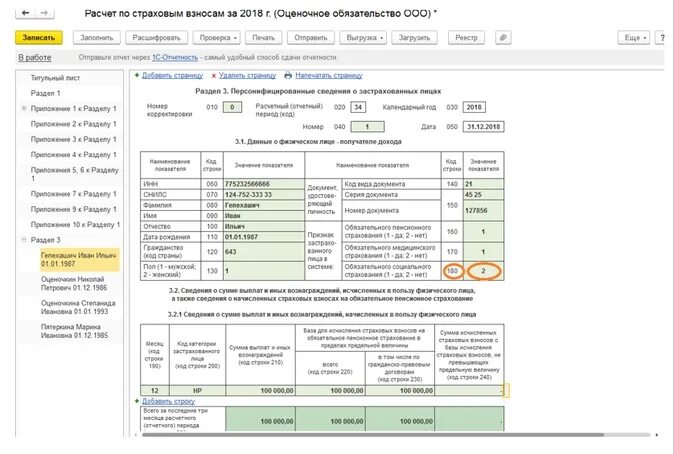Click the Фамилия value Гепехашич
The width and height of the screenshot is (674, 454).
pos(264,205)
